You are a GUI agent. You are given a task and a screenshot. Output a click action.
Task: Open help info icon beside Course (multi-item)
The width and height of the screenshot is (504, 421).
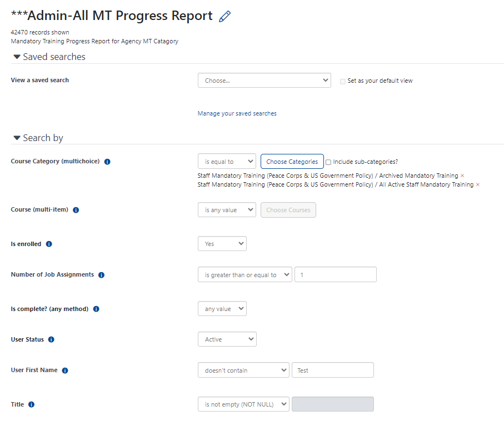coord(76,210)
